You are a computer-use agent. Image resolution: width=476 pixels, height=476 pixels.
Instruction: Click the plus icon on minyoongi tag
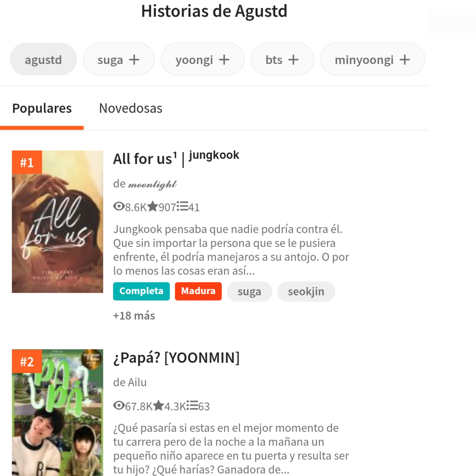point(405,60)
